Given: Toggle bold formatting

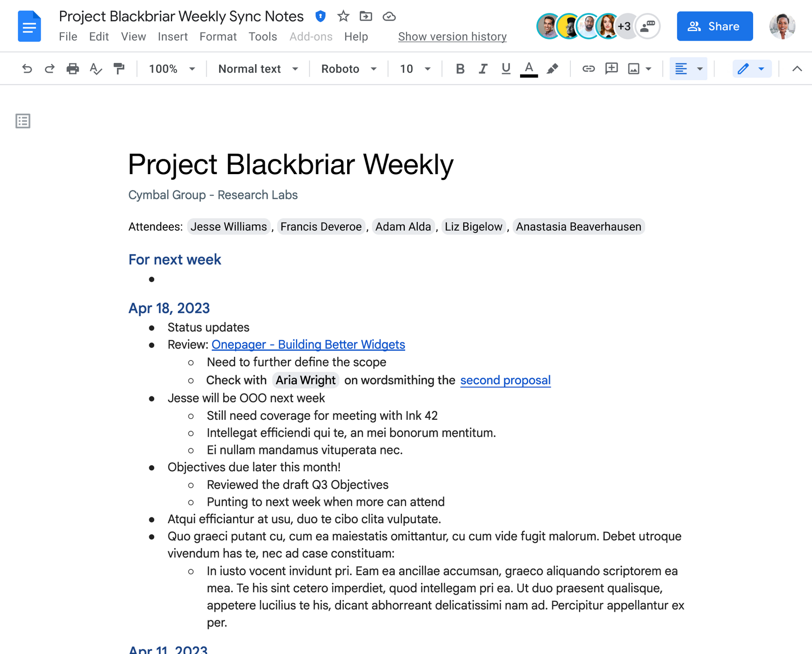Looking at the screenshot, I should [x=460, y=69].
